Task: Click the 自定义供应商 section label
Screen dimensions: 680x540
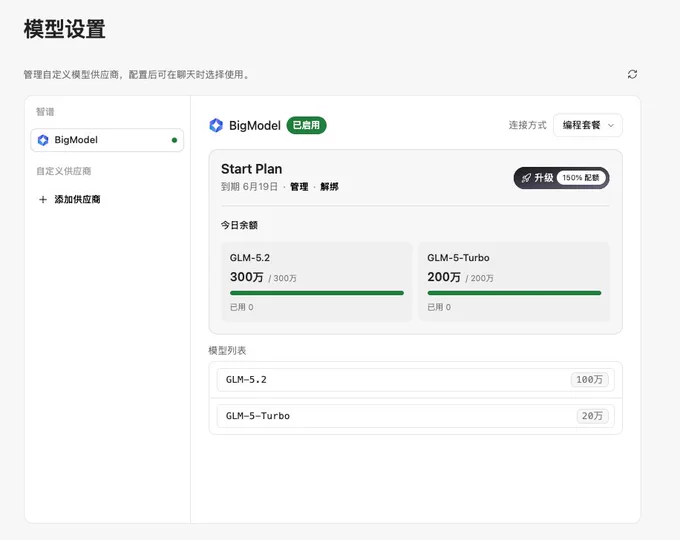Action: (x=64, y=171)
